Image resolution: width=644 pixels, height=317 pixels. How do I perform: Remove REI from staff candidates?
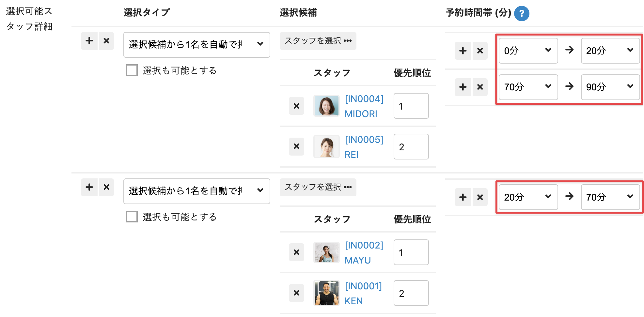click(x=296, y=146)
